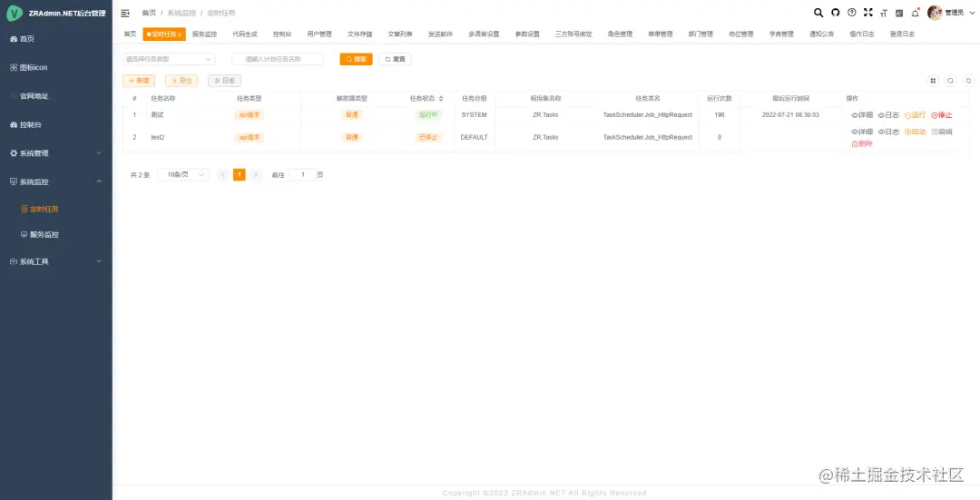
Task: Switch to the 通知公告 tab
Action: (821, 34)
